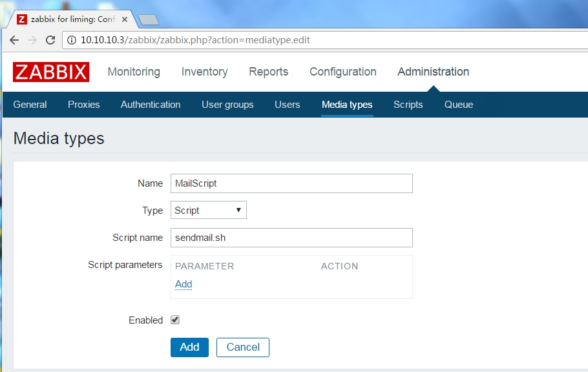588x372 pixels.
Task: Click the Script name label
Action: [x=138, y=238]
